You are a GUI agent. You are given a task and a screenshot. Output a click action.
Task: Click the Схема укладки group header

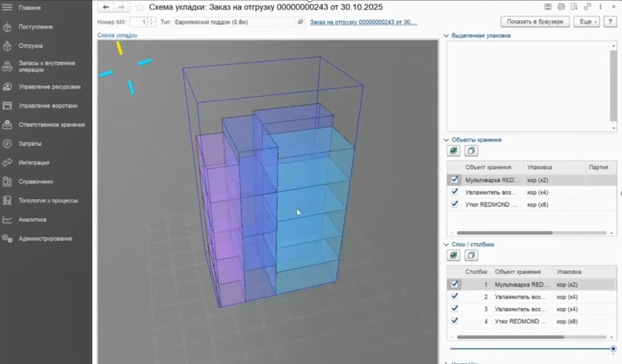(x=117, y=35)
